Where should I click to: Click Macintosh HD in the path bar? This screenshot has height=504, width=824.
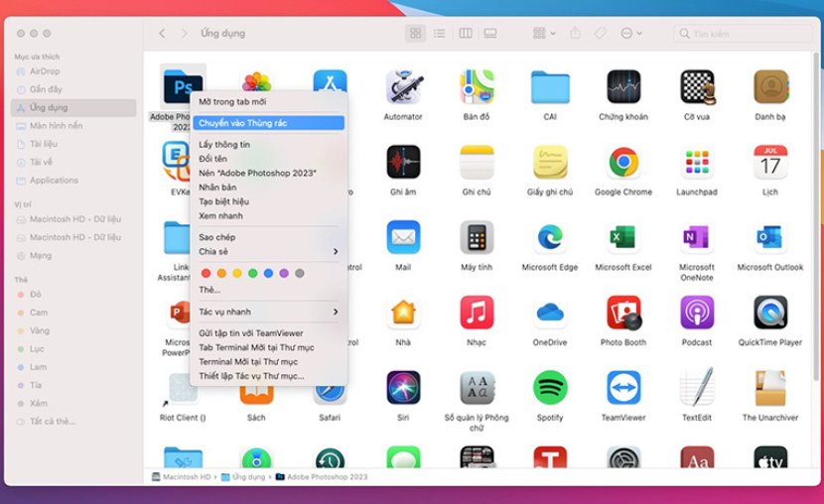point(182,476)
